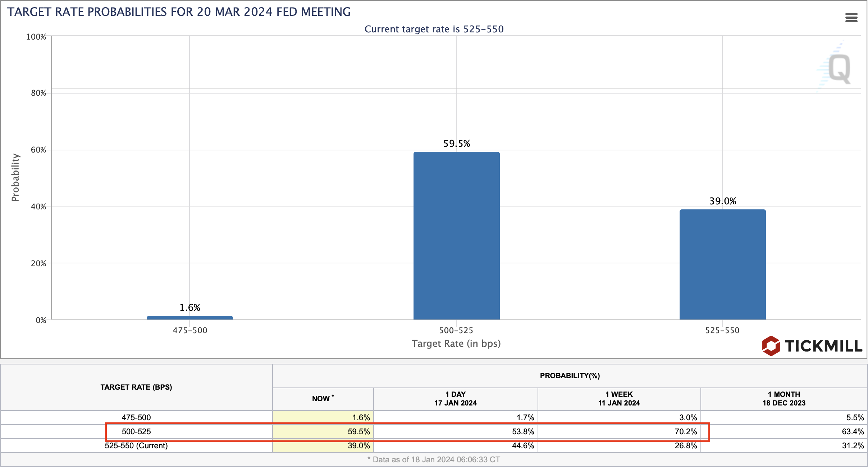
Task: Select the 525-550 (Current) row label
Action: (x=136, y=445)
